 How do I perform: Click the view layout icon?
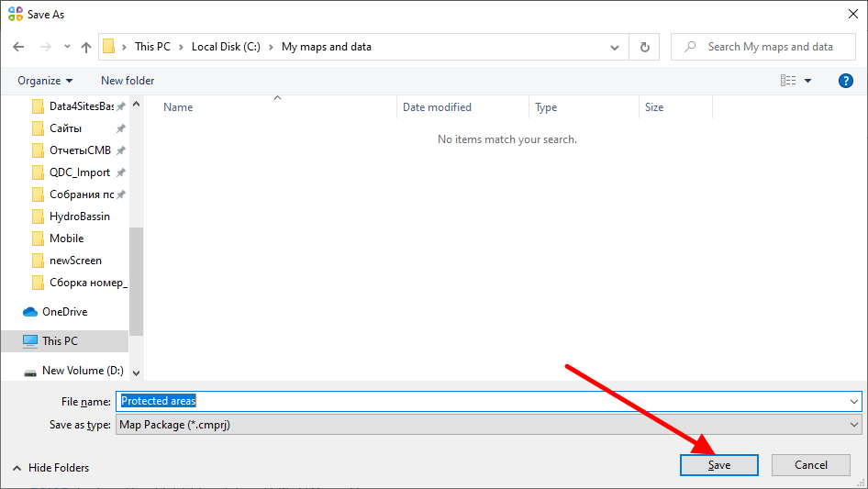coord(788,81)
